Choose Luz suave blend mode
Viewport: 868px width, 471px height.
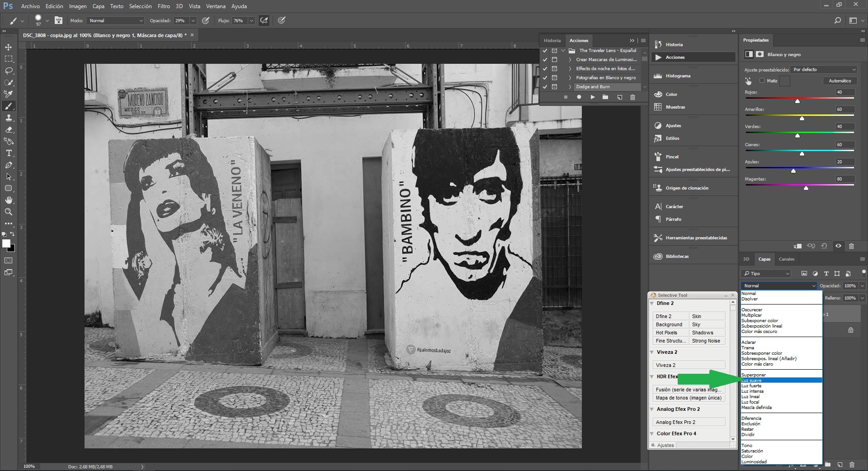click(x=781, y=381)
